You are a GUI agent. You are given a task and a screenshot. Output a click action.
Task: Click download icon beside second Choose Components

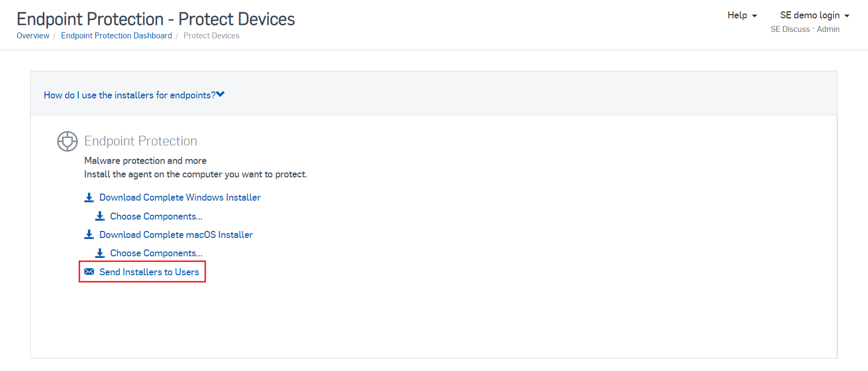pos(100,253)
